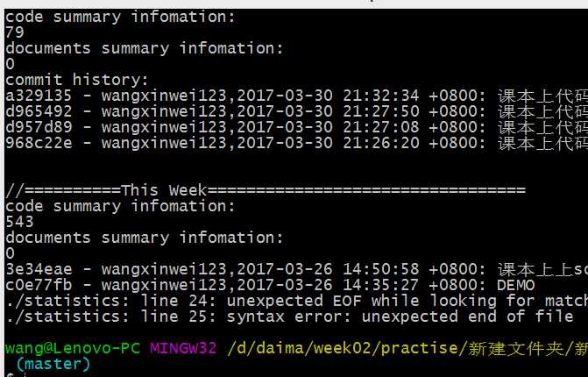
Task: Click the 'line 24: unexpected EOF' error
Action: (x=251, y=301)
